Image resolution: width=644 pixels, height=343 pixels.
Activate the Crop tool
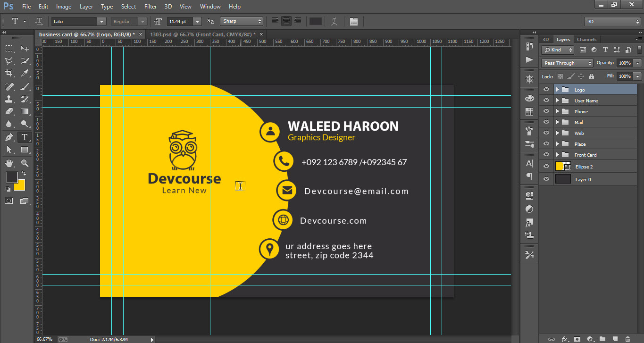coord(9,73)
